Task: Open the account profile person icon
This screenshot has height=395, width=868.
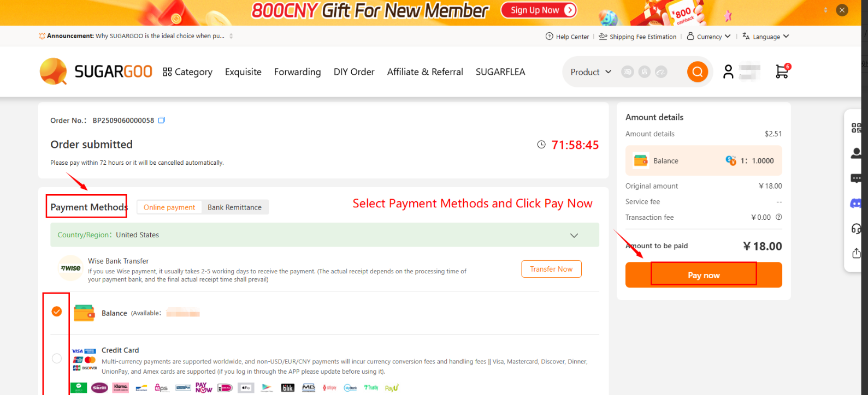Action: click(728, 71)
